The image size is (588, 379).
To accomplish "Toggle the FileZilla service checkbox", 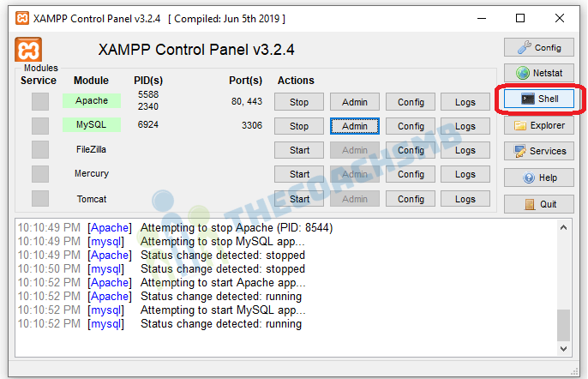I will pos(40,150).
